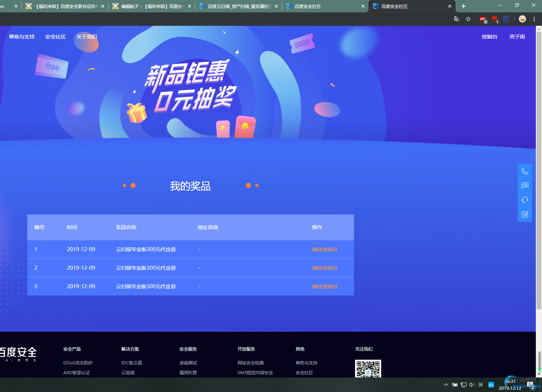
Task: Switch to the 【福利来啦】百度安全联合运维 tab
Action: 65,6
